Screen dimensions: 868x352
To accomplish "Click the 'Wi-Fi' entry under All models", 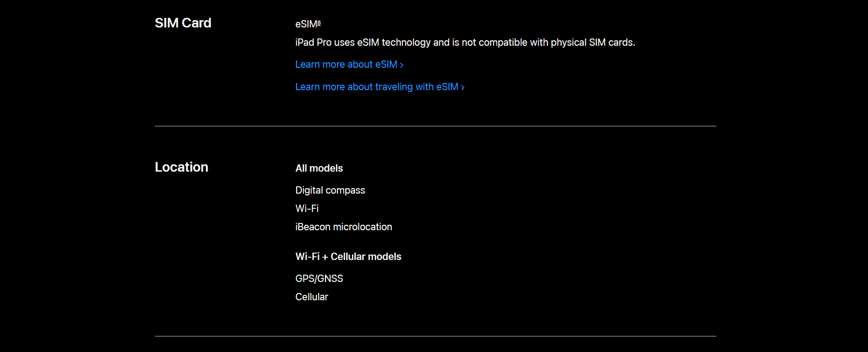I will 307,209.
